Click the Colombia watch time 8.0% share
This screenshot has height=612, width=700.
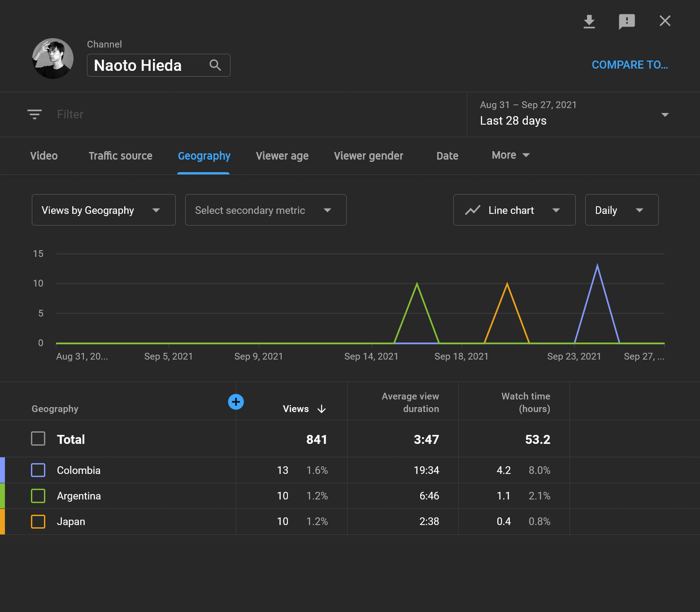[539, 470]
